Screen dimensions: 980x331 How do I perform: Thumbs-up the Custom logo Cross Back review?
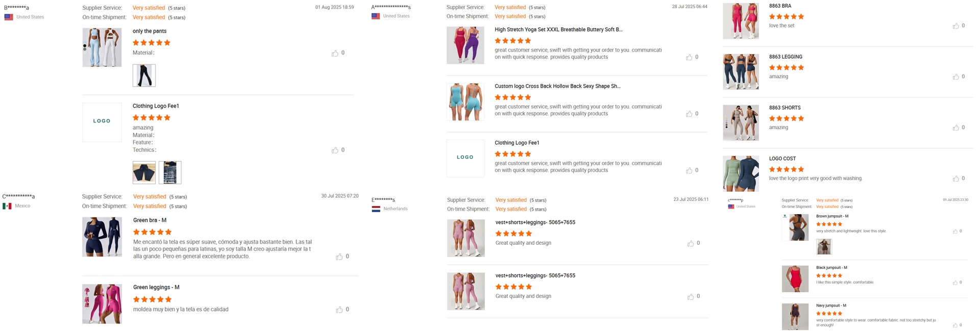(x=689, y=114)
